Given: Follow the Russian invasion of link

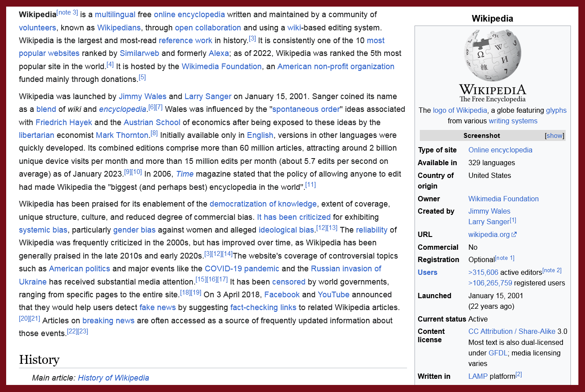Looking at the screenshot, I should click(346, 269).
